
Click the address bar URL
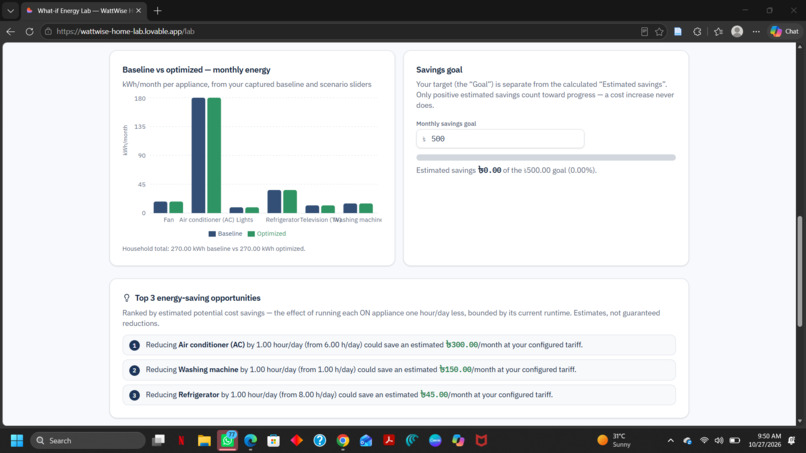[125, 31]
